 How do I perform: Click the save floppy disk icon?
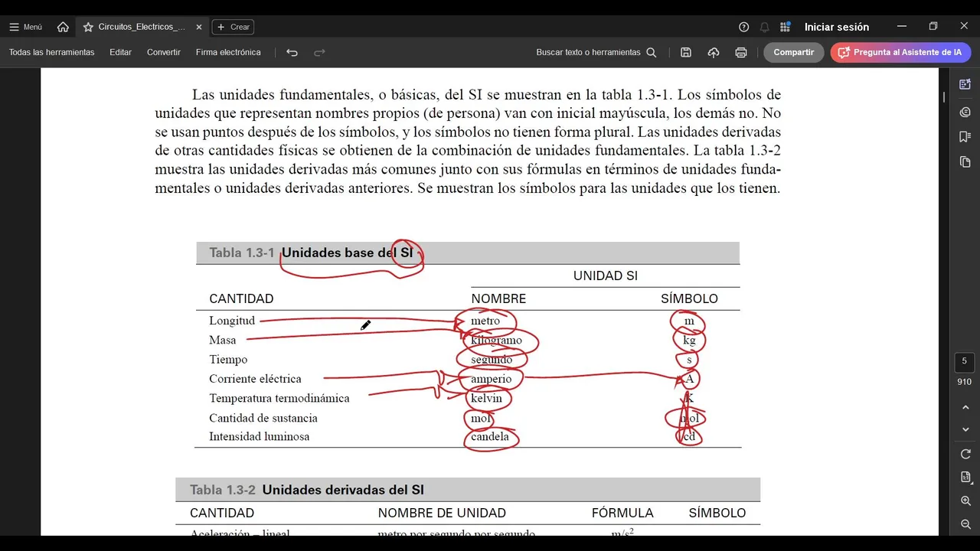click(x=686, y=52)
